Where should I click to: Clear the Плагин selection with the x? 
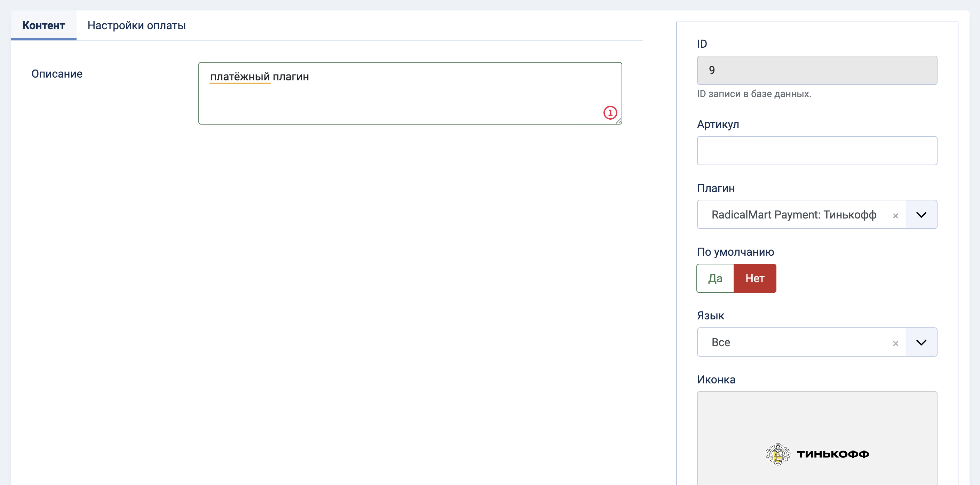pyautogui.click(x=895, y=216)
